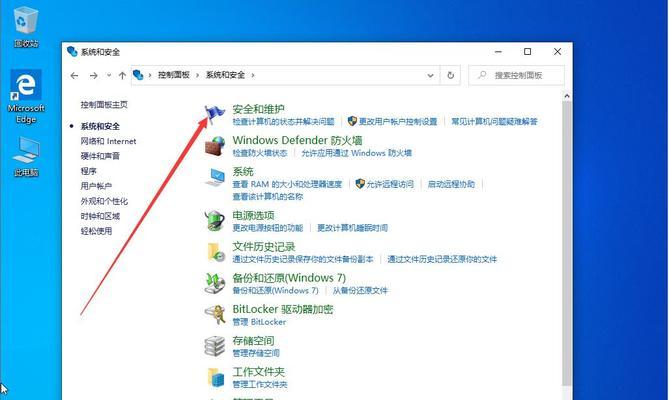Go forward with the right arrow button
Screen dimensions: 669x400
tap(93, 75)
